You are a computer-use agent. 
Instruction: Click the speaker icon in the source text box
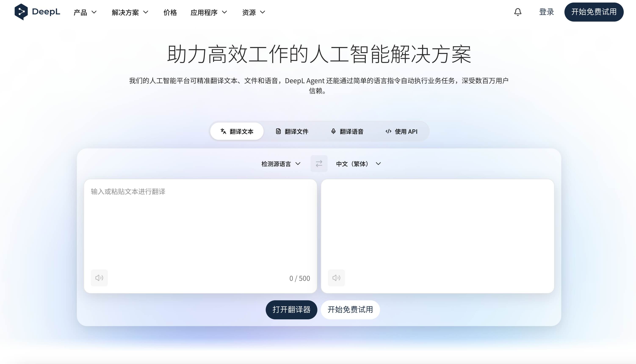99,278
